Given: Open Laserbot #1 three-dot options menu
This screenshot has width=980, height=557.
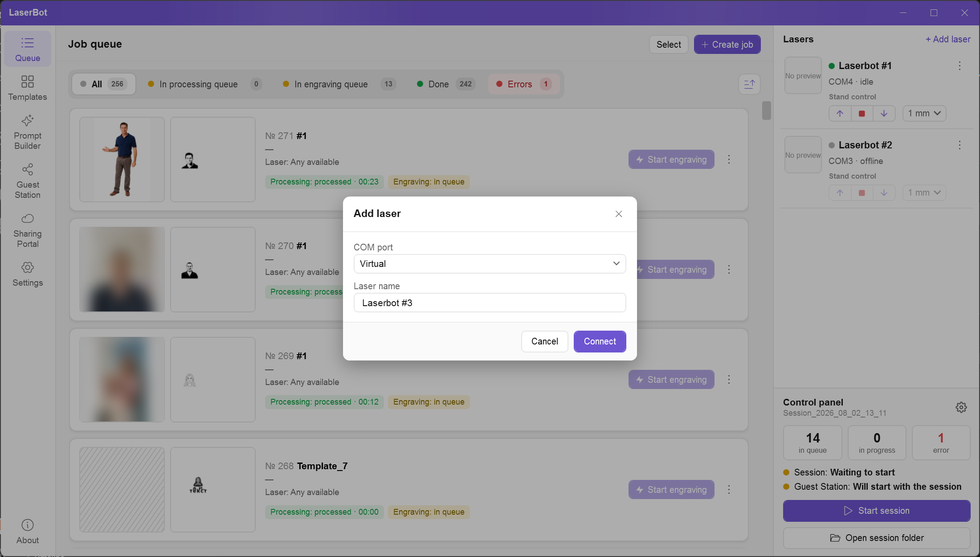Looking at the screenshot, I should (960, 66).
